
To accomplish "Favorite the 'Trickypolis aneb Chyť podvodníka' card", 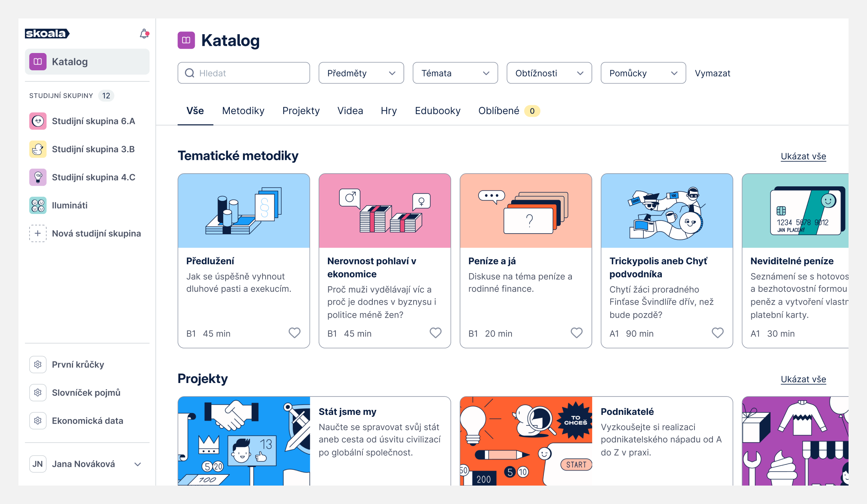I will [718, 333].
